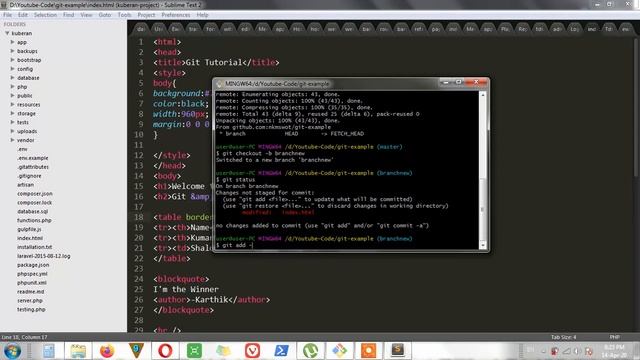Expand the app folder arrow
This screenshot has height=360, width=640.
[13, 42]
